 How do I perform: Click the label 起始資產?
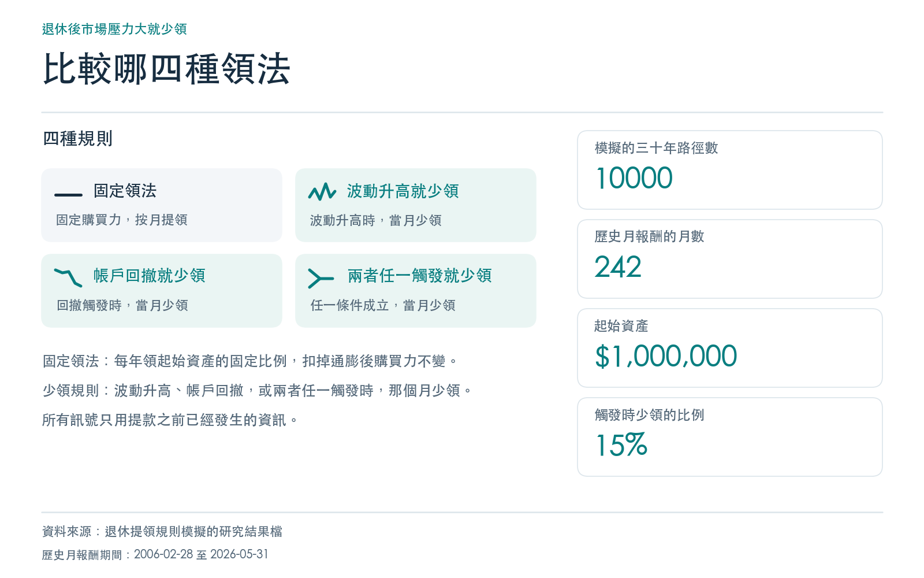pyautogui.click(x=621, y=326)
